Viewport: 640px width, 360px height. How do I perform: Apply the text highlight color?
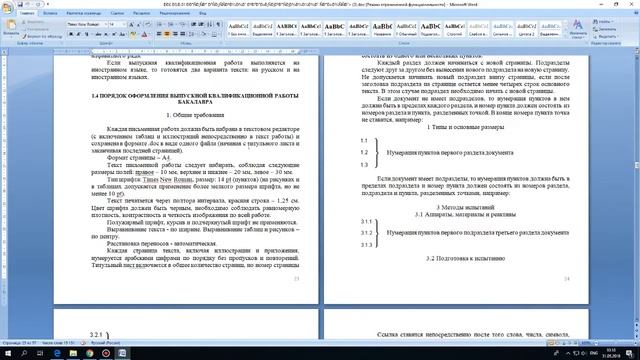[x=133, y=34]
